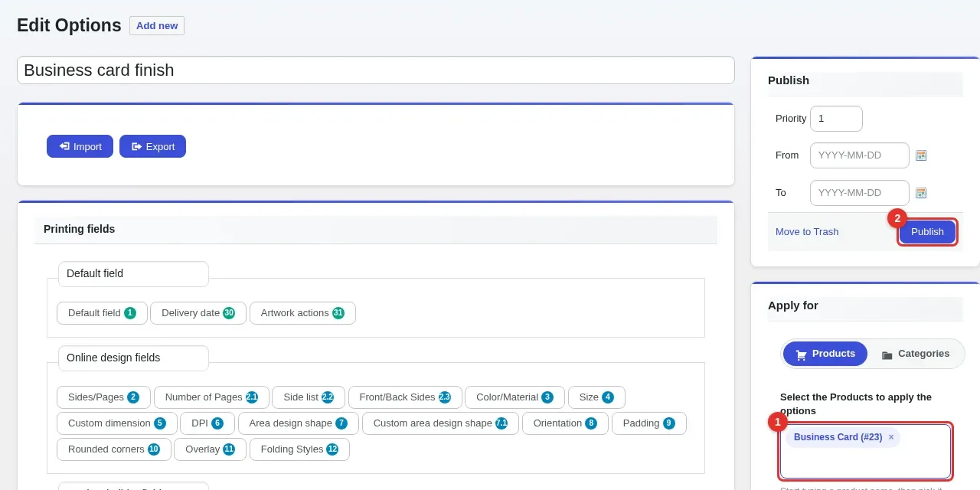Click 'Select the Products to apply the options' text

[x=856, y=404]
